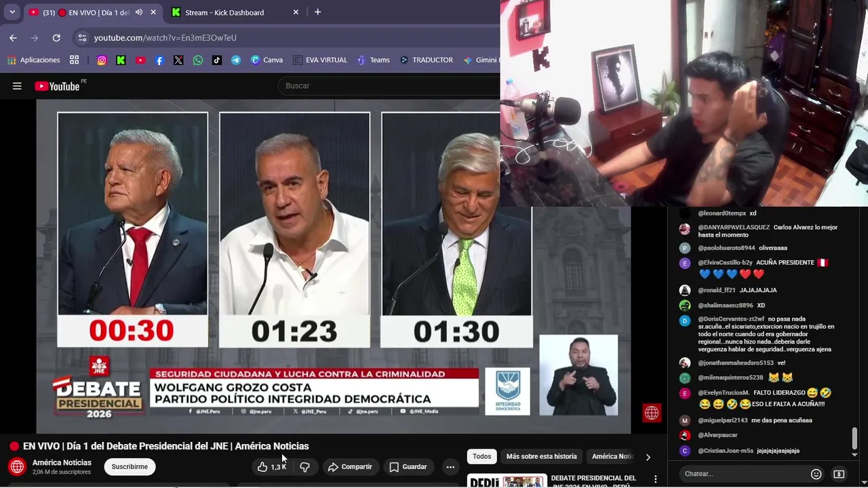Click the América TV globe logo overlay
868x488 pixels.
[652, 413]
